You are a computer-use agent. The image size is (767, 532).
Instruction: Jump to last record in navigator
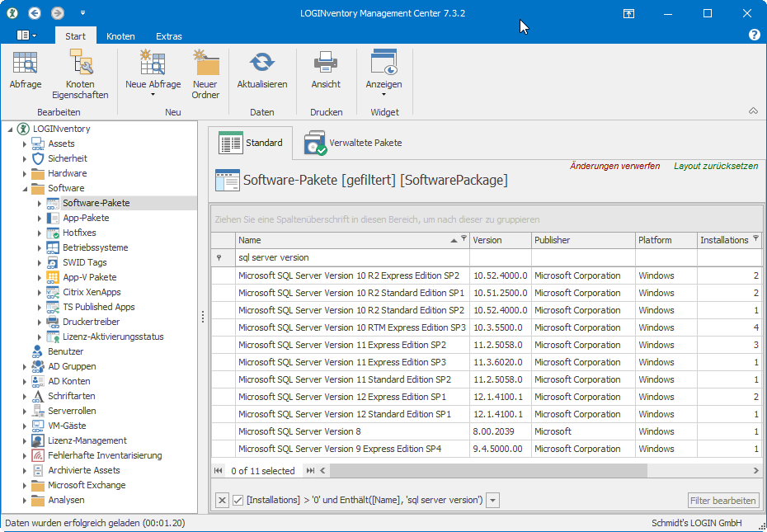click(x=310, y=471)
